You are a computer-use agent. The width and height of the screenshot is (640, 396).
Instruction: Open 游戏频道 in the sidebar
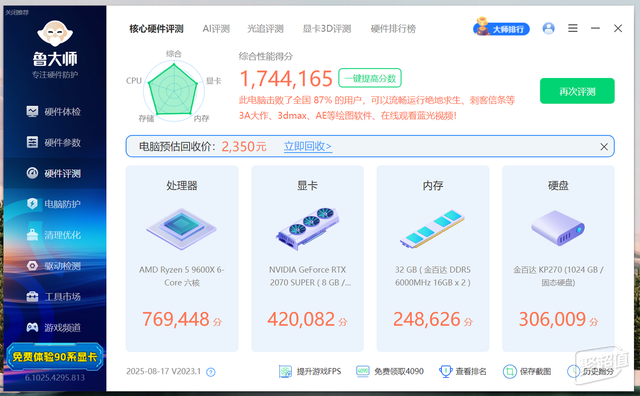pos(54,327)
